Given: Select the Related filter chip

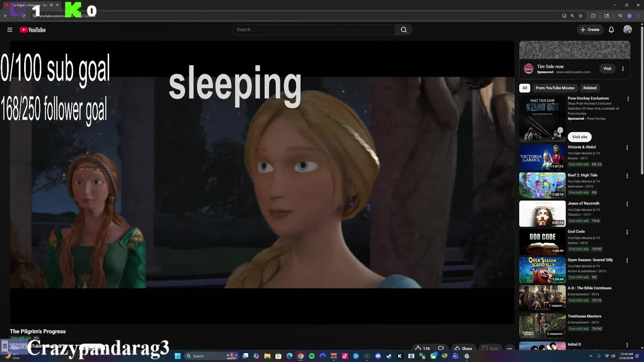Looking at the screenshot, I should click(x=590, y=88).
